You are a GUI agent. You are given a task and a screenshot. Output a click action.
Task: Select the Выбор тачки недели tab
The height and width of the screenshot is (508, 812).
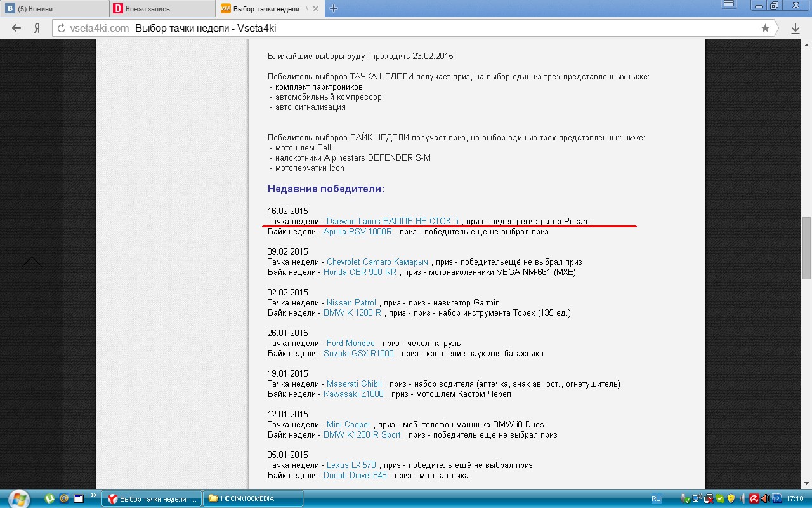[270, 9]
